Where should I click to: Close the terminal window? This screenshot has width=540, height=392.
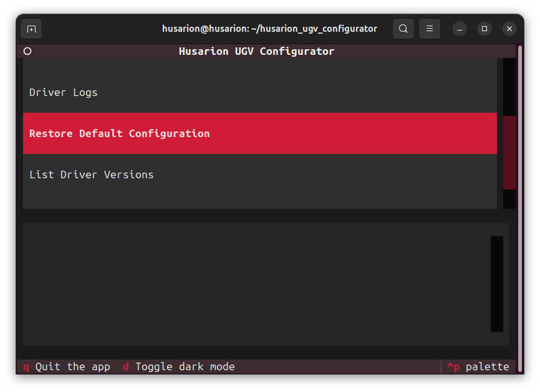click(509, 29)
